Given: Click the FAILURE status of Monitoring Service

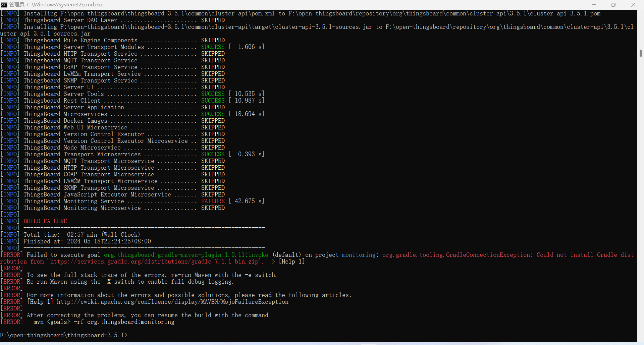Looking at the screenshot, I should 213,201.
